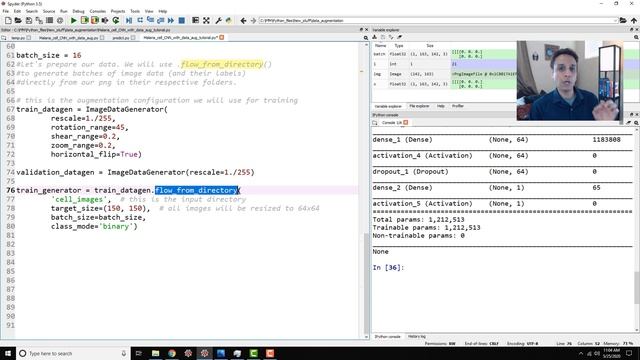Click 'batch_size = 16' on line 61
The image size is (640, 360).
pyautogui.click(x=49, y=56)
